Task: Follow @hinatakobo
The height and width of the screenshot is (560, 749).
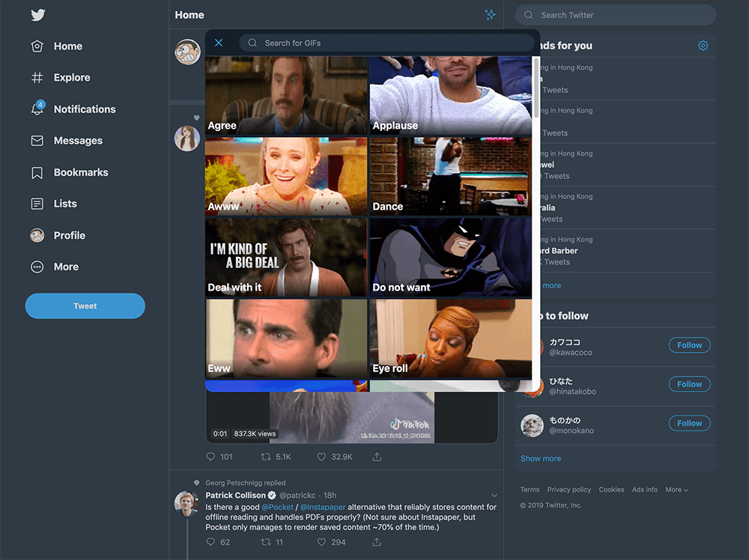Action: (x=689, y=384)
